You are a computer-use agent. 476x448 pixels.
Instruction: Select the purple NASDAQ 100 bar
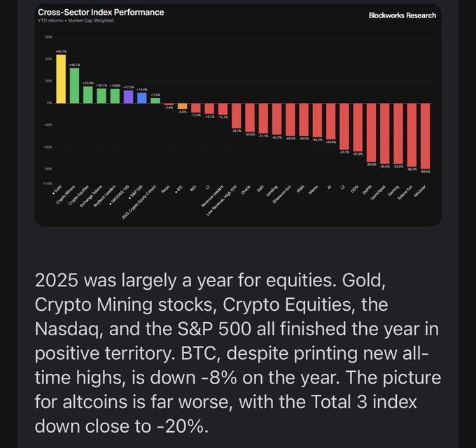(x=128, y=97)
